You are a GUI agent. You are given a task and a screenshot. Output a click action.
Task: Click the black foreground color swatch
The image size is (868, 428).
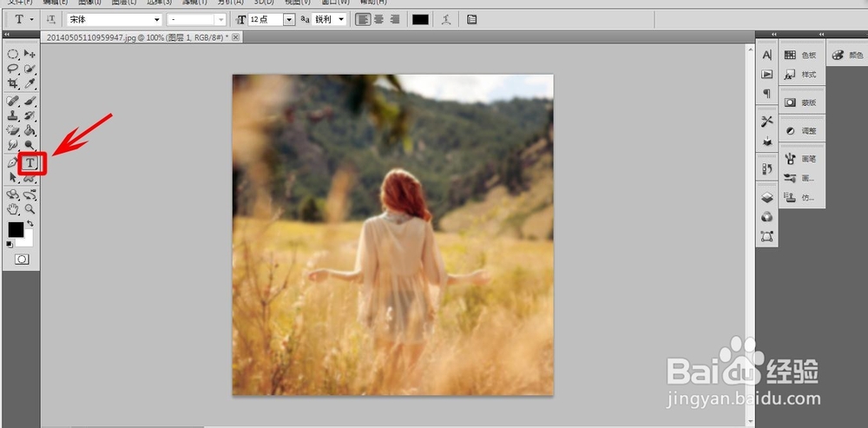(15, 229)
